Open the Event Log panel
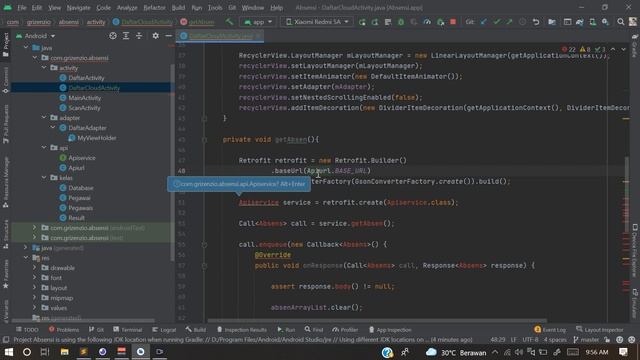This screenshot has width=640, height=360. coord(550,330)
